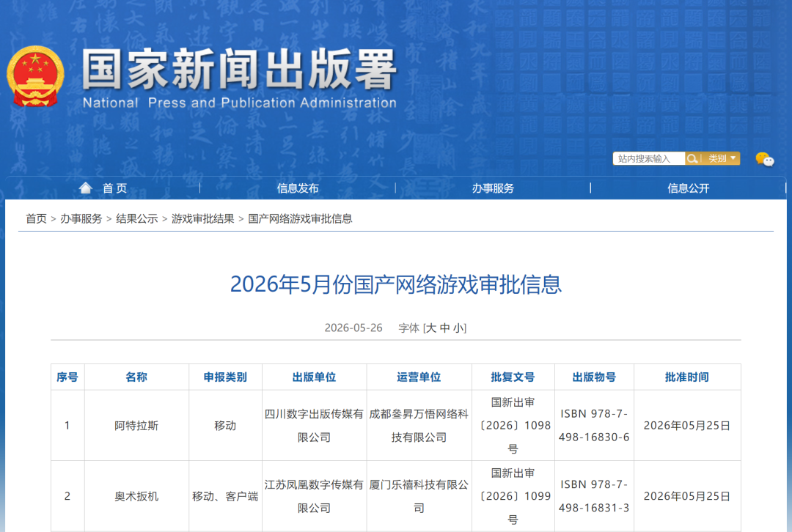Set font size to 中

[x=444, y=328]
